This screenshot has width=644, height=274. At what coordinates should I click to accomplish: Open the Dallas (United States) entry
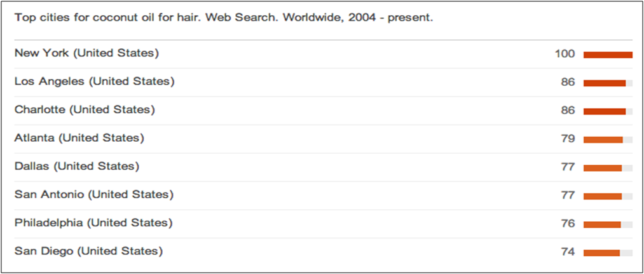(77, 166)
